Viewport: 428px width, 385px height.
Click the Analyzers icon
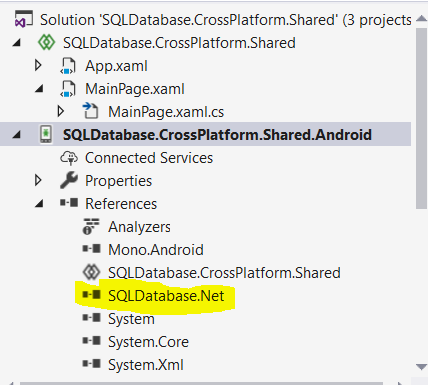point(91,226)
